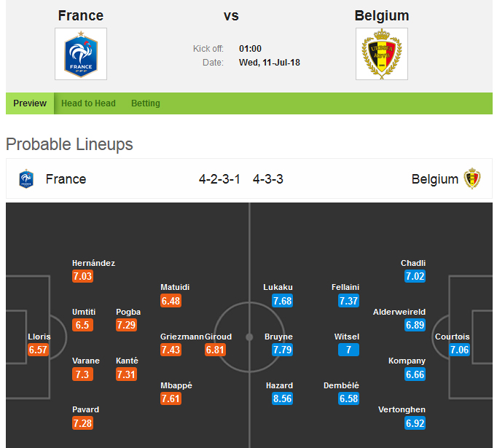
Task: Click Kanté's 7.31 rating badge
Action: coord(126,374)
